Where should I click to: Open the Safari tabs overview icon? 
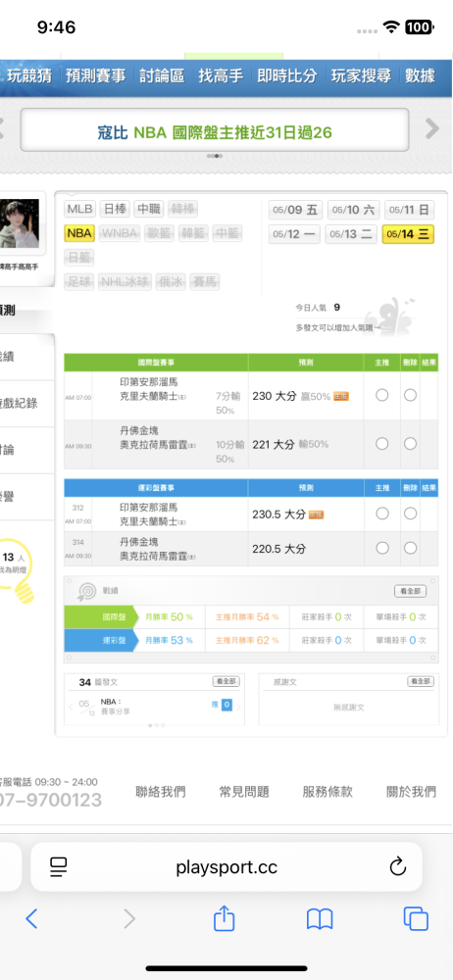[x=416, y=918]
